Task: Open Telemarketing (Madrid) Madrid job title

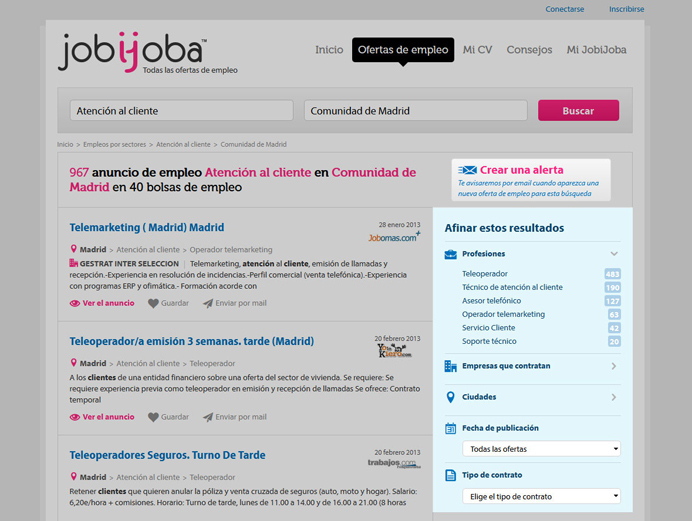Action: (x=147, y=228)
